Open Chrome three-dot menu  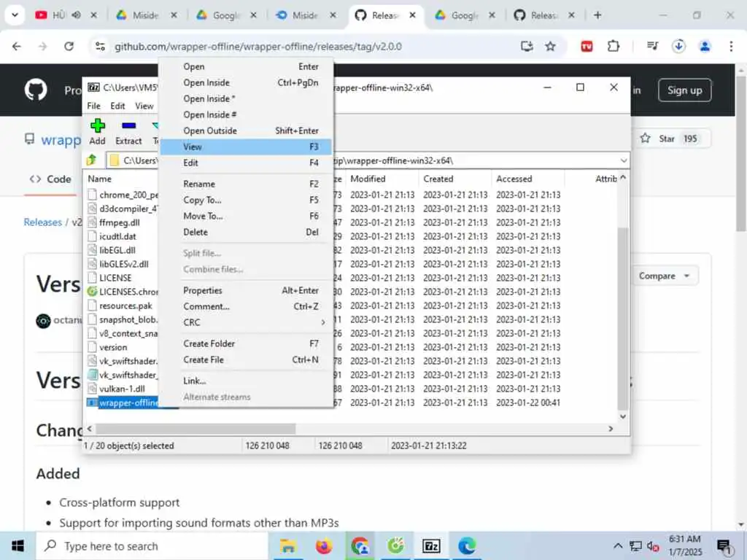click(731, 46)
